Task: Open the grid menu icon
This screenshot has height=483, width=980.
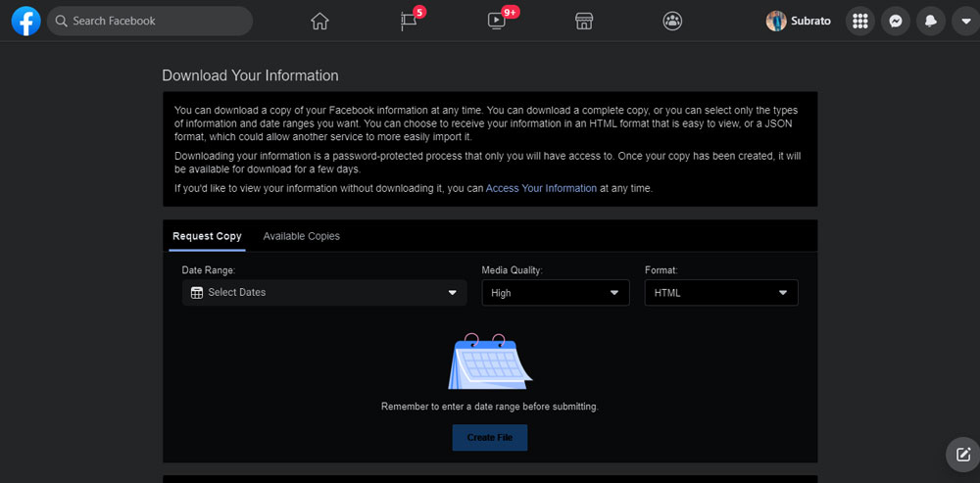Action: pos(860,22)
